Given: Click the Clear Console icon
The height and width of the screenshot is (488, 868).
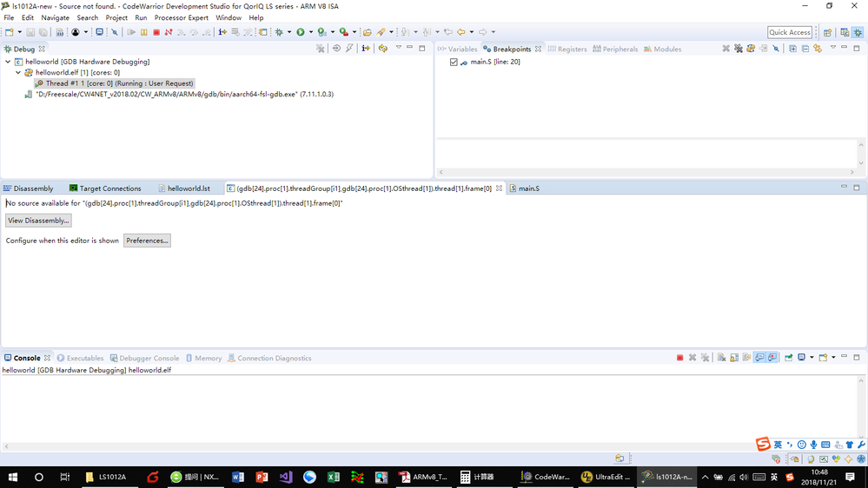Looking at the screenshot, I should pos(721,358).
